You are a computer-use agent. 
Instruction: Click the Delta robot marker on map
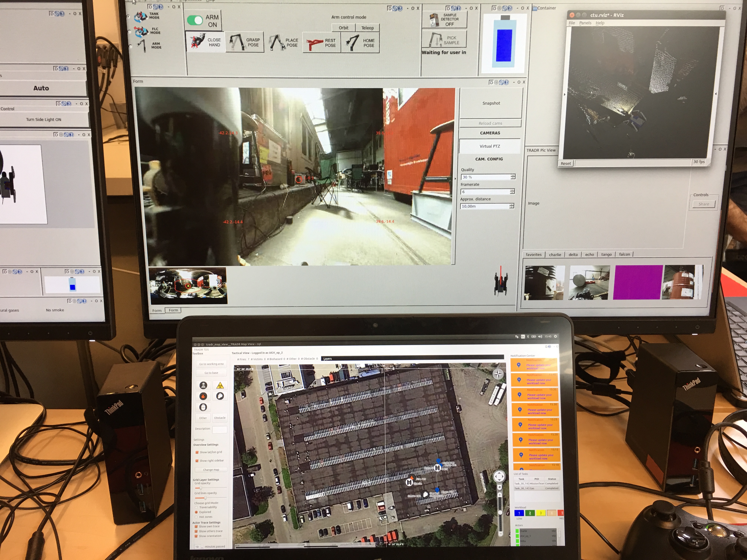(x=437, y=468)
